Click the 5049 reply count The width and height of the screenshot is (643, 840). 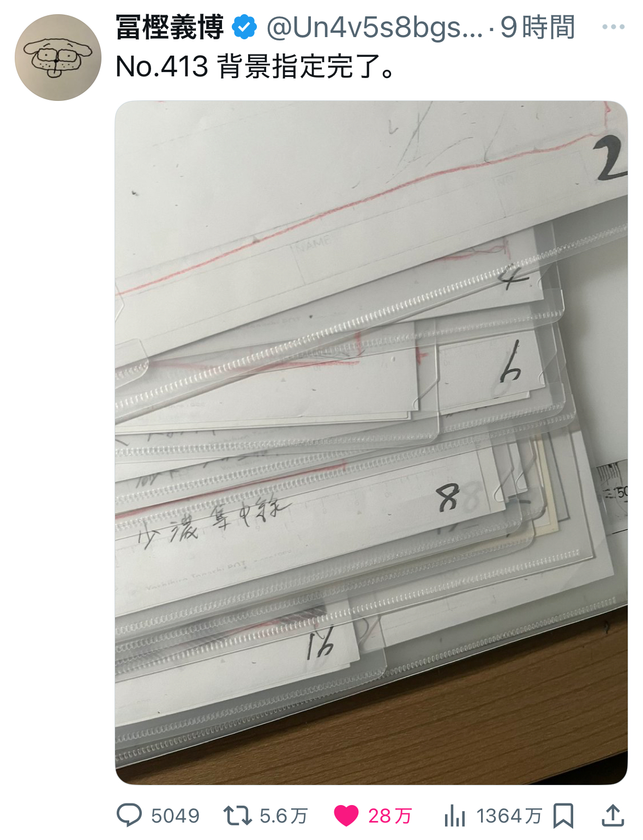pos(176,816)
